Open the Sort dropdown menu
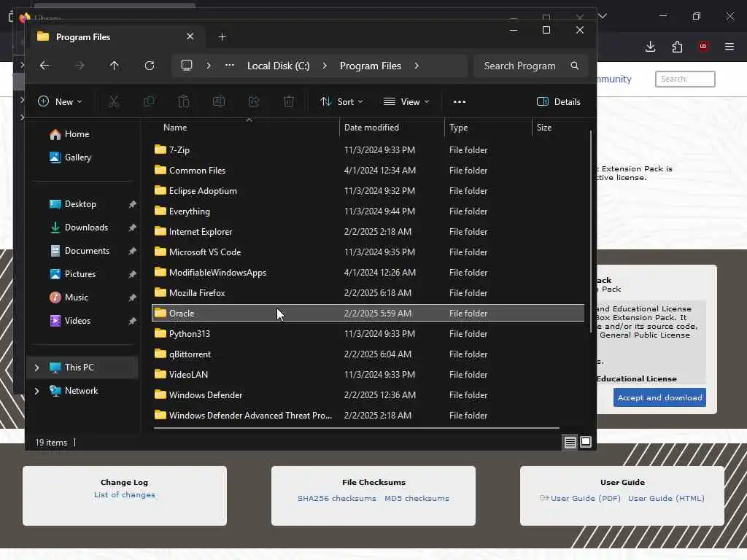Image resolution: width=747 pixels, height=560 pixels. click(x=341, y=101)
